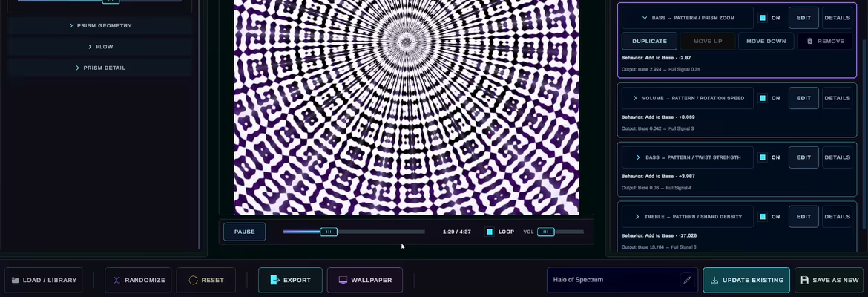Collapse the Bass Pattern / Prism Zoom row
The height and width of the screenshot is (297, 868).
(688, 18)
